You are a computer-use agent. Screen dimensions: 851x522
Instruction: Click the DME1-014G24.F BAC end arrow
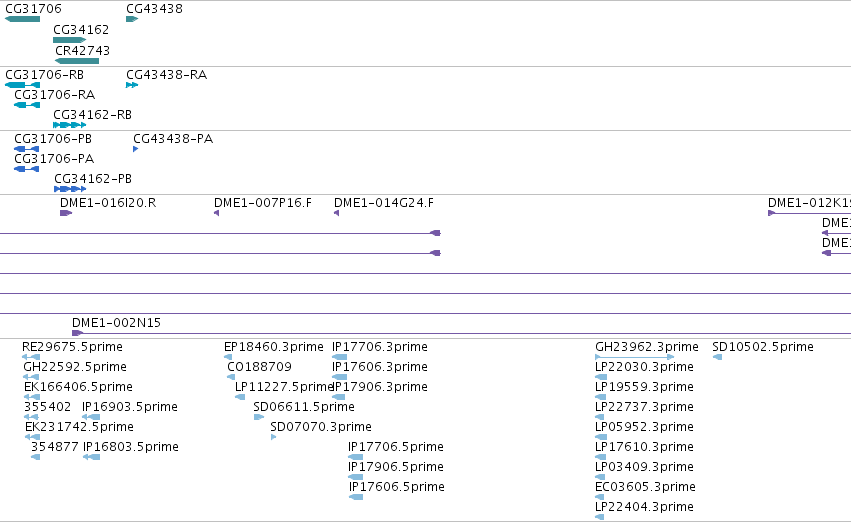point(336,213)
